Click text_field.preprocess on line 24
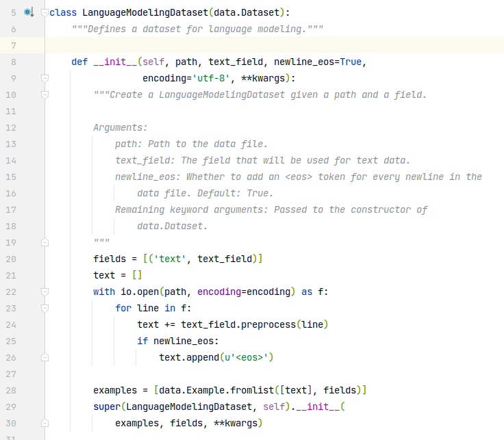Screen dimensions: 504x440 coord(238,324)
